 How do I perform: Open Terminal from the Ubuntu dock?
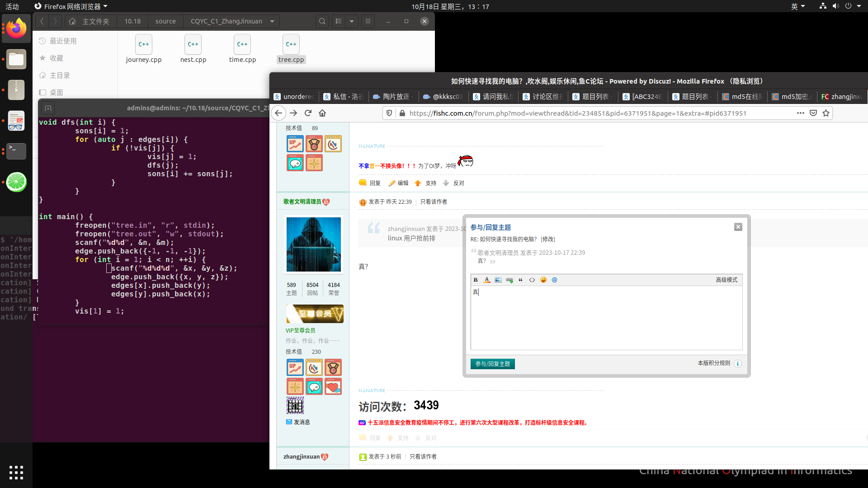tap(16, 151)
